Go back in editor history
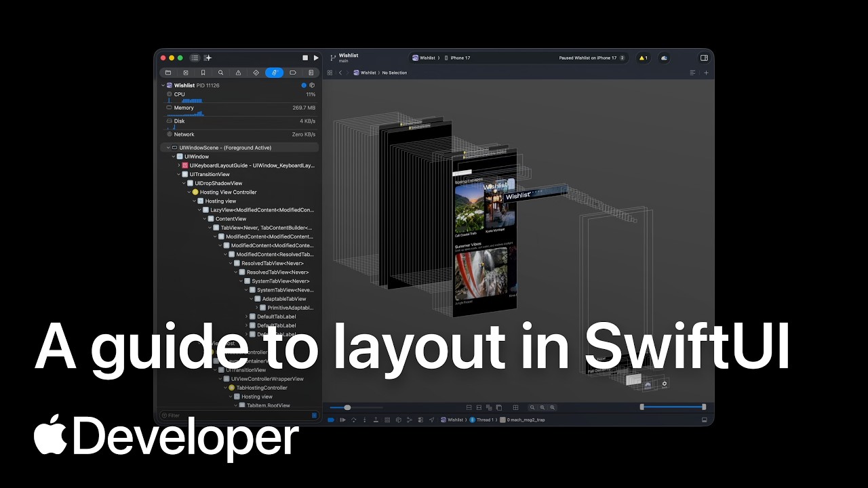Viewport: 868px width, 488px height. click(340, 73)
